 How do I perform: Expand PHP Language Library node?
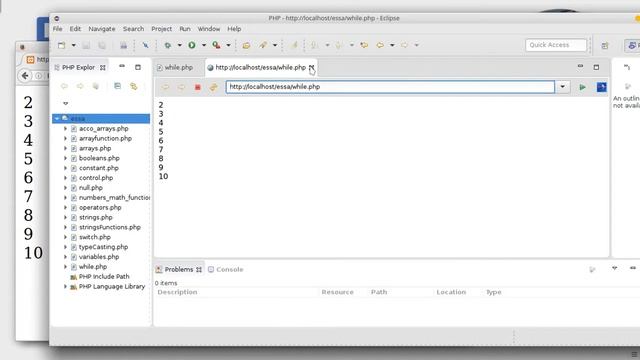click(x=65, y=287)
